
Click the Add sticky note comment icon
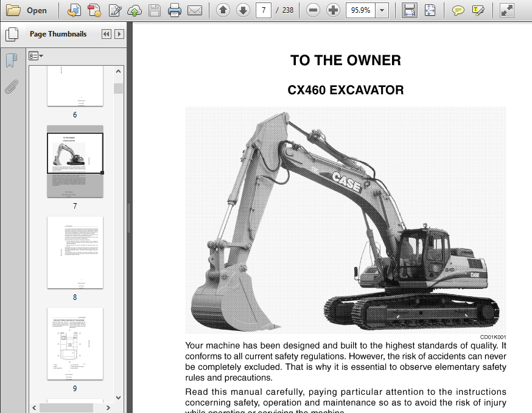tap(458, 10)
